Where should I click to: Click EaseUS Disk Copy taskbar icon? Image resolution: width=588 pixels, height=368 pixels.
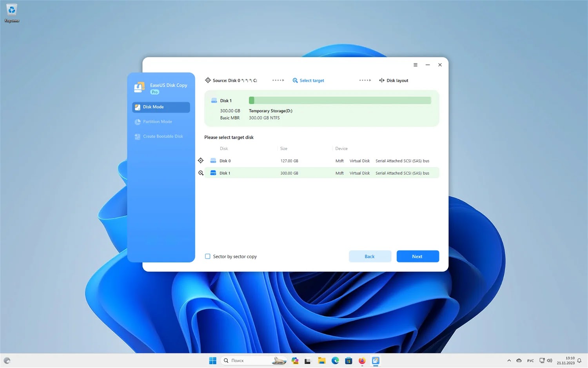(x=376, y=361)
